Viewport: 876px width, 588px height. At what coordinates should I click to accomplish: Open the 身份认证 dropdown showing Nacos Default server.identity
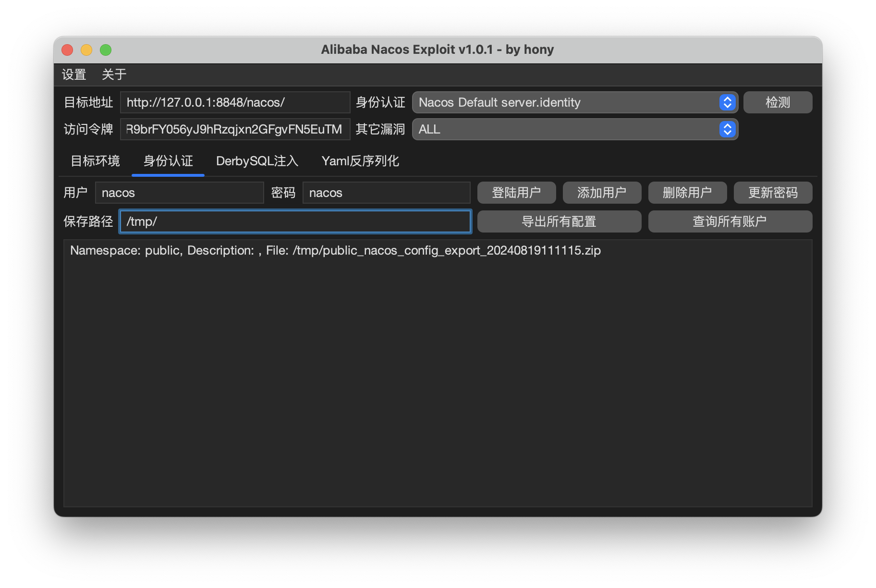pyautogui.click(x=575, y=102)
